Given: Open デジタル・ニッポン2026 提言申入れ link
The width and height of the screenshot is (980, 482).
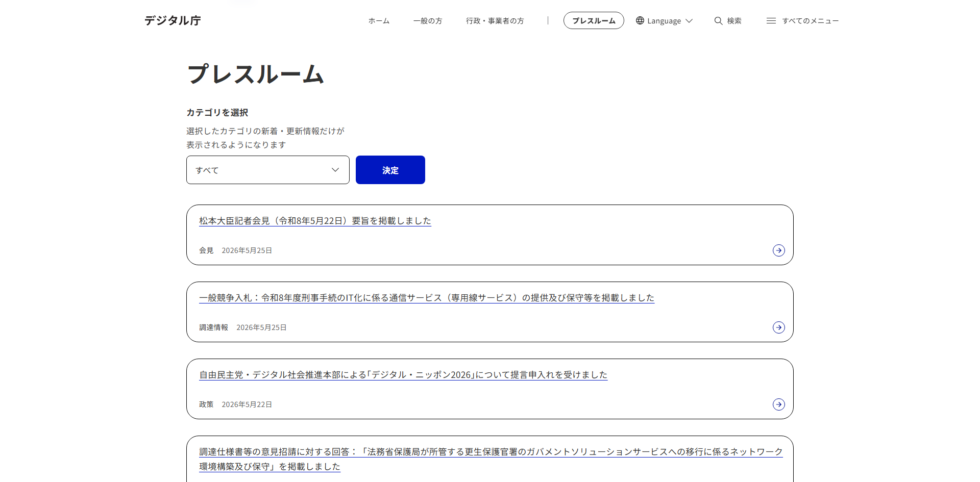Looking at the screenshot, I should click(403, 375).
